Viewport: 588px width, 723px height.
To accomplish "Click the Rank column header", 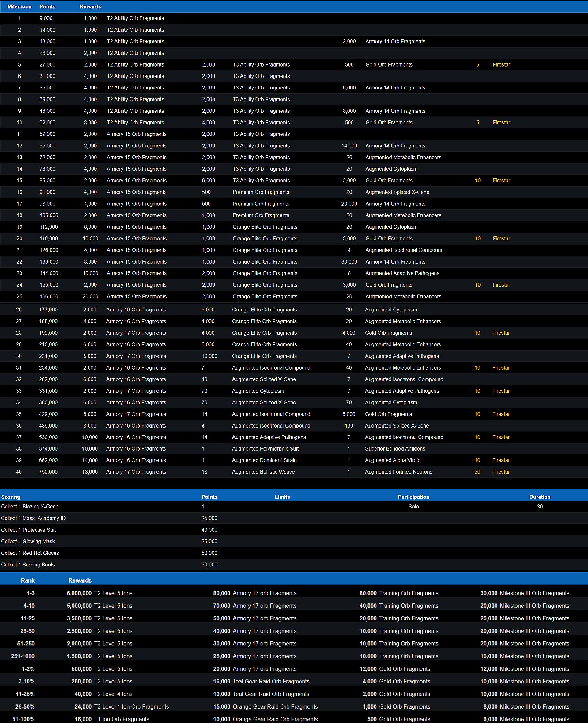I will pyautogui.click(x=28, y=580).
